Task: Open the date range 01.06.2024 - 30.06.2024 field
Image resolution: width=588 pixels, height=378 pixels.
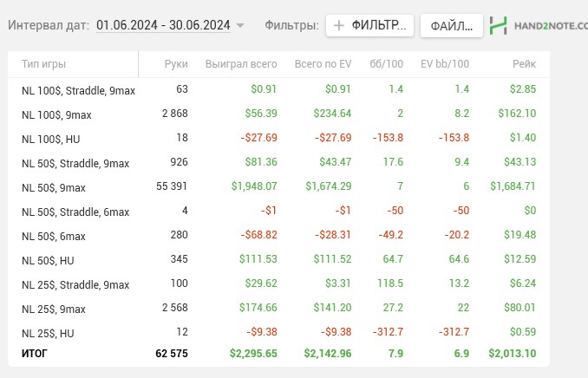Action: [163, 26]
